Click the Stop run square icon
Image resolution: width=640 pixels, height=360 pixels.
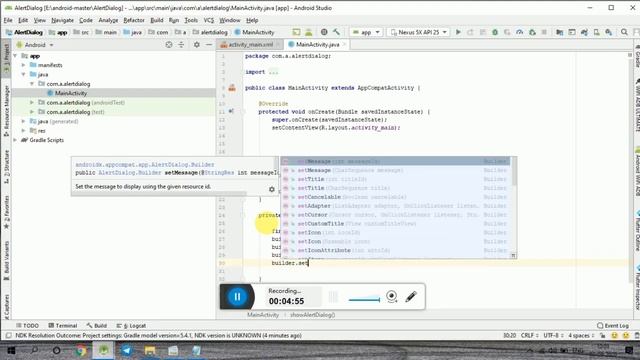544,32
